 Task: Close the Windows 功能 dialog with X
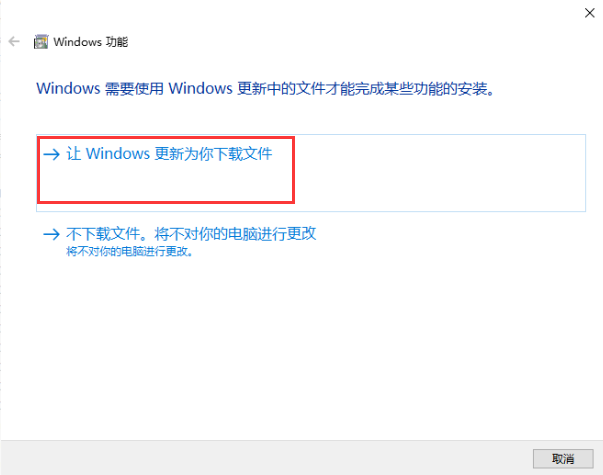pyautogui.click(x=589, y=13)
